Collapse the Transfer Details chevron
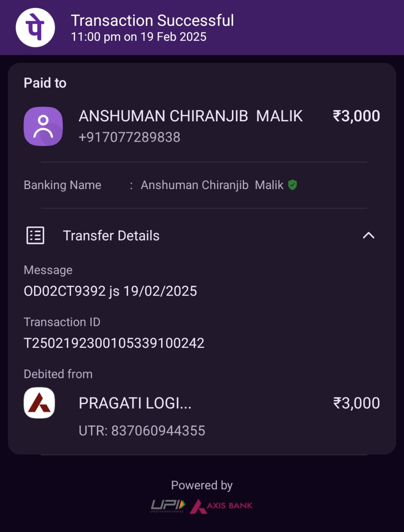This screenshot has width=404, height=532. (369, 236)
